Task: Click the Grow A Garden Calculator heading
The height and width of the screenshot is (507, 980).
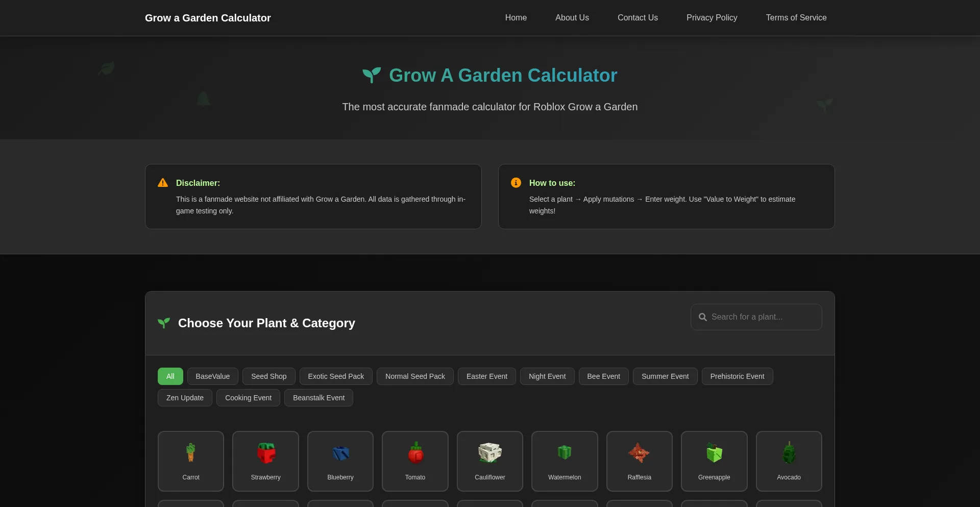Action: click(503, 75)
